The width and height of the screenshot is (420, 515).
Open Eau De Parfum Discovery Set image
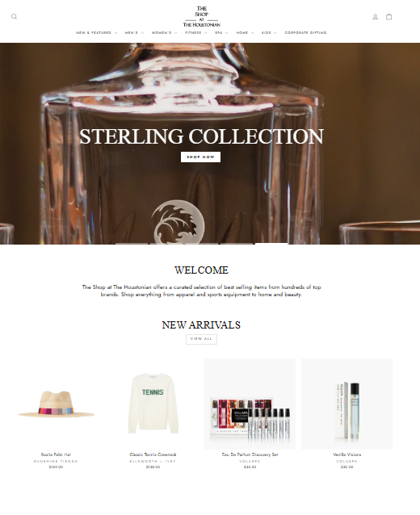click(250, 404)
